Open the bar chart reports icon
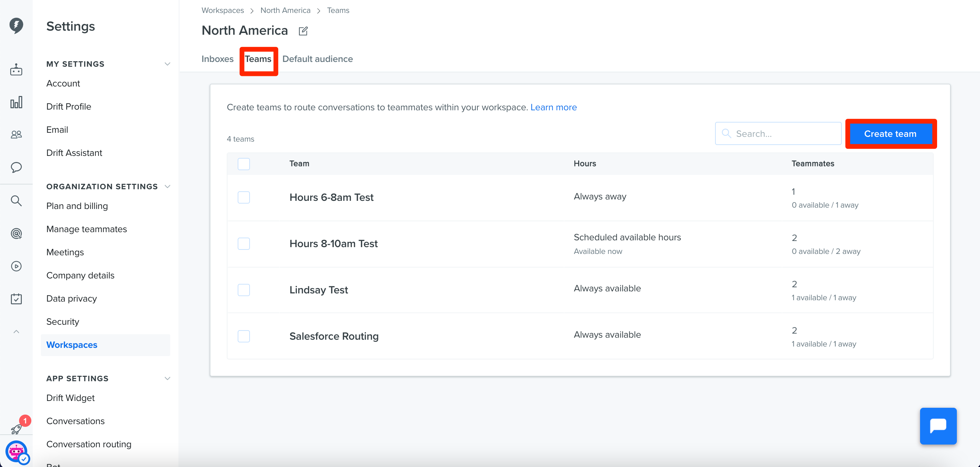The height and width of the screenshot is (467, 980). (16, 102)
